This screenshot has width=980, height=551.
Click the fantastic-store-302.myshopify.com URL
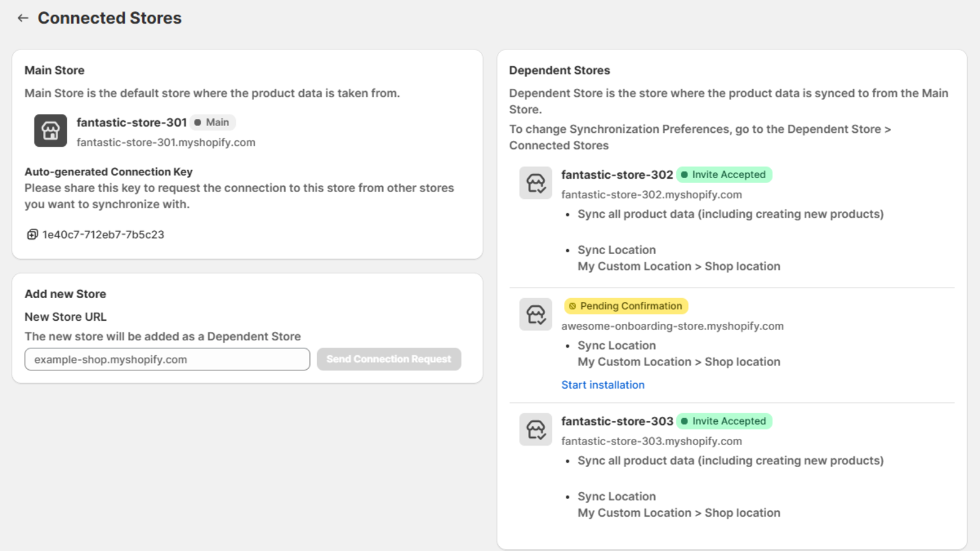[651, 195]
